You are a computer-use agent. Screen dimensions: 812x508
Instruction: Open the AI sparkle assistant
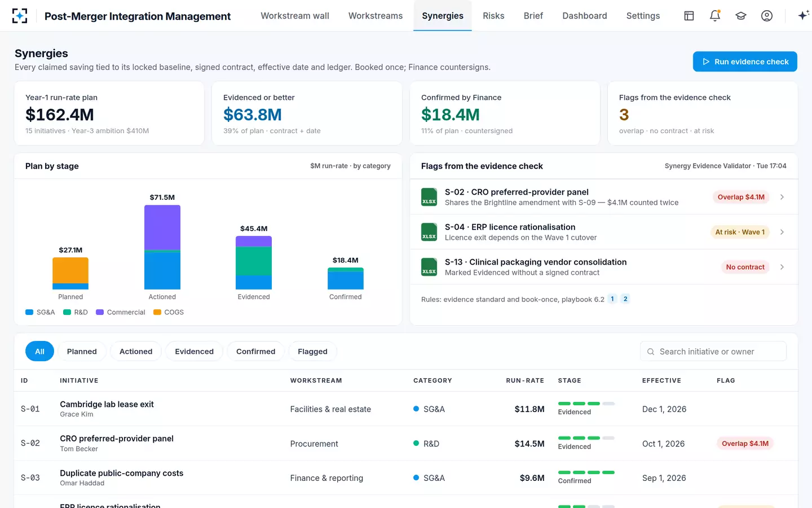804,16
